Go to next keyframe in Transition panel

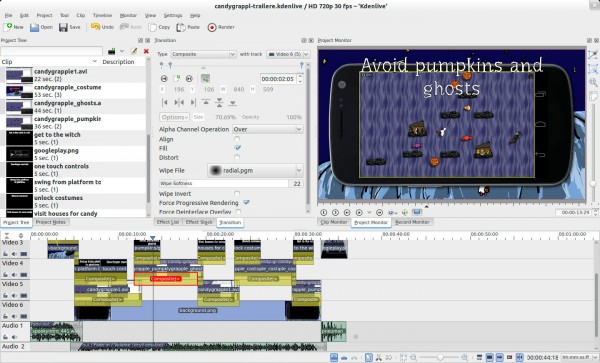[189, 78]
